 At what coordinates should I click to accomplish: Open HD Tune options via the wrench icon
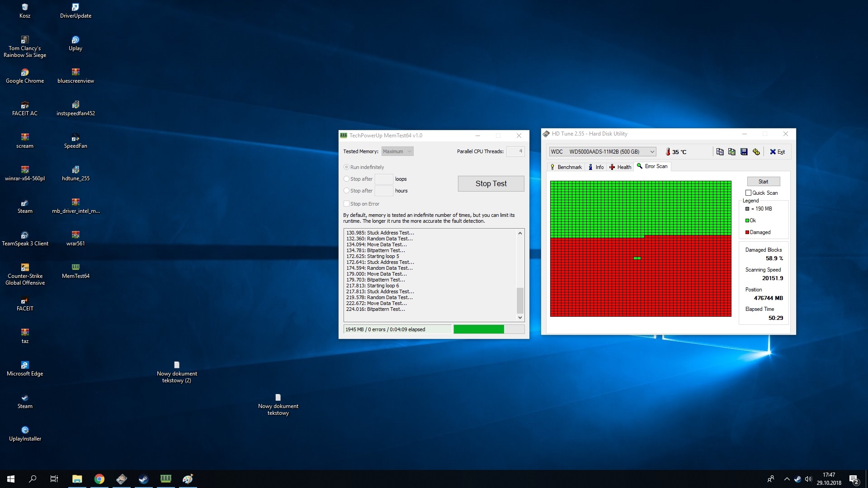coord(756,152)
